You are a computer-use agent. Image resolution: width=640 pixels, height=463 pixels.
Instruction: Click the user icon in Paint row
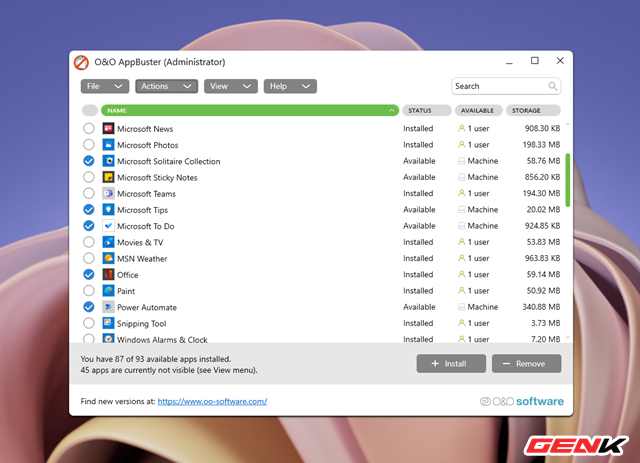(462, 291)
